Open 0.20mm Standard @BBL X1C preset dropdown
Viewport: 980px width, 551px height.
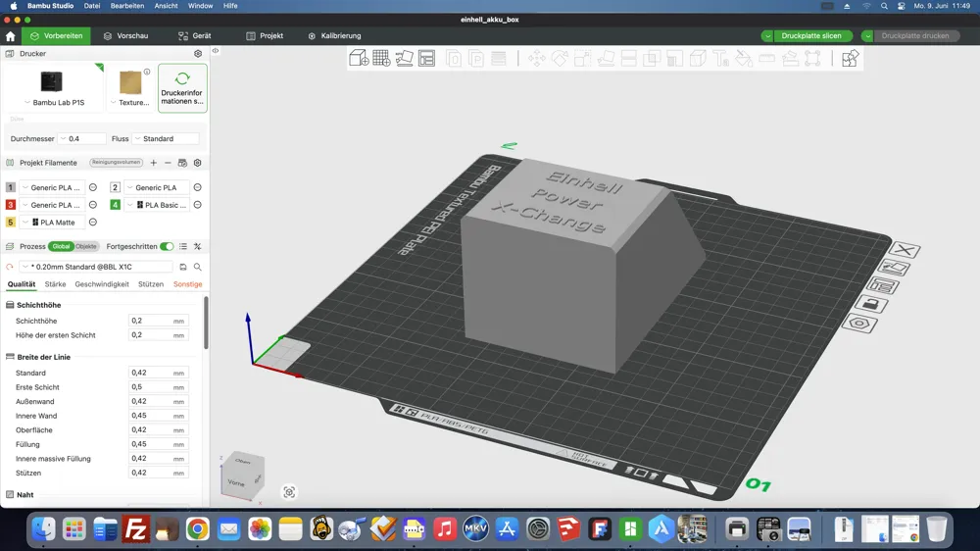click(96, 267)
